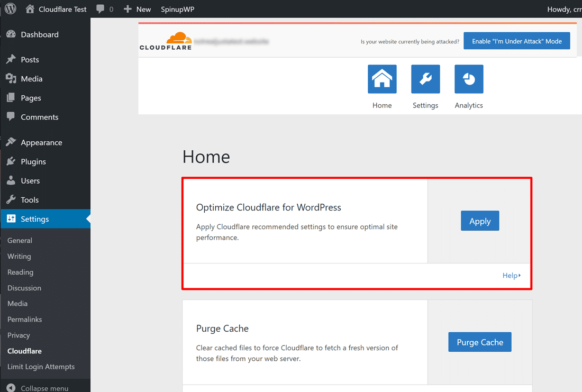Click the Tools wrench icon in sidebar
The image size is (582, 392).
tap(11, 199)
